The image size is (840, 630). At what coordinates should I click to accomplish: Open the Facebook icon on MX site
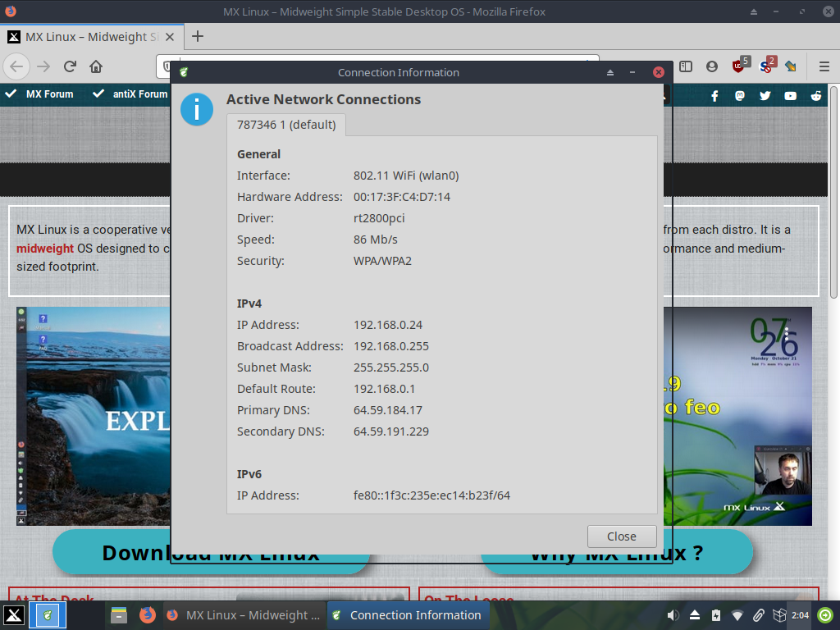(x=714, y=96)
